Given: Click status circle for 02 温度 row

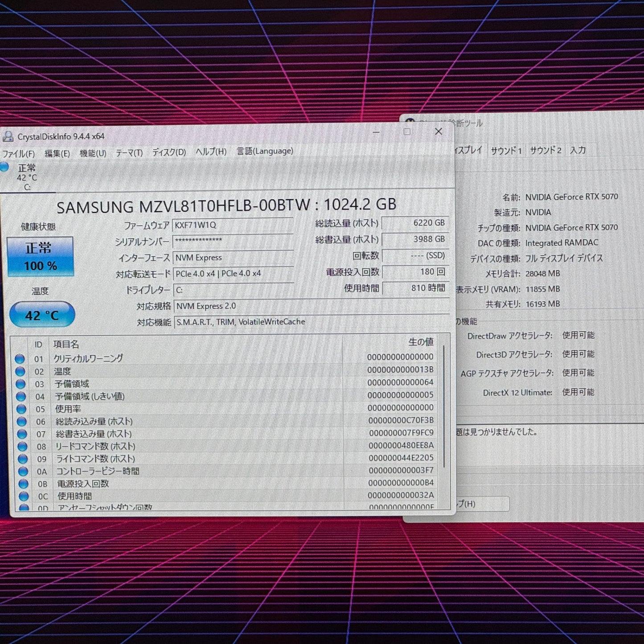Looking at the screenshot, I should pos(20,371).
